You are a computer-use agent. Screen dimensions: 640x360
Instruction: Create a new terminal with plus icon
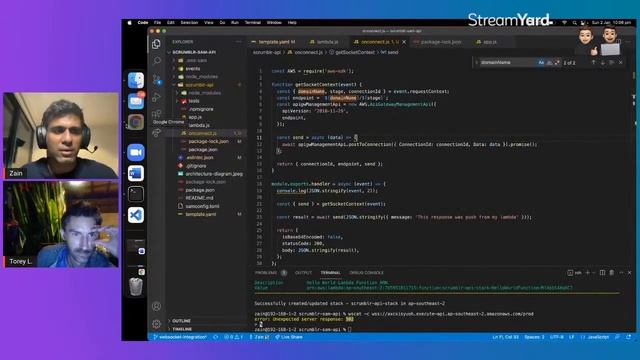(x=588, y=273)
